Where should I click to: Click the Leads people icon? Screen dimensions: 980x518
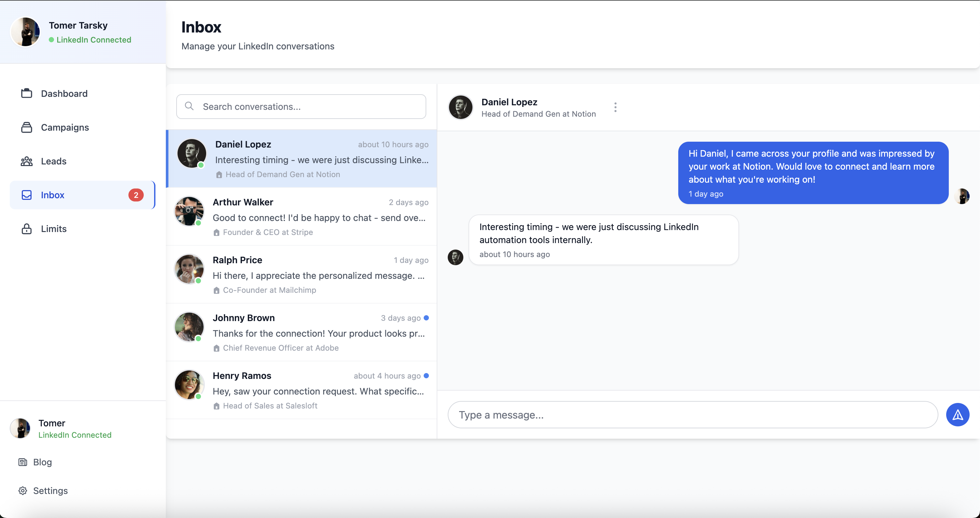[x=27, y=161]
